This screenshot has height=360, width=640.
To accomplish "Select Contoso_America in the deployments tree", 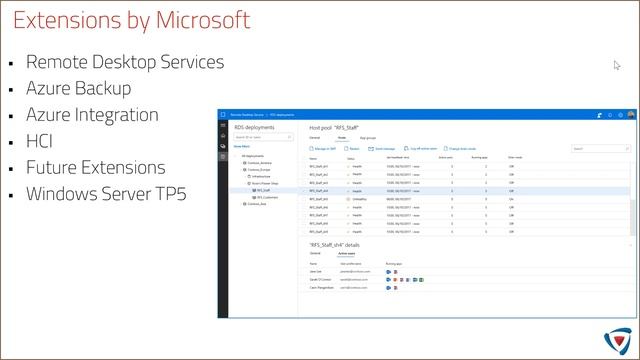I will coord(259,163).
